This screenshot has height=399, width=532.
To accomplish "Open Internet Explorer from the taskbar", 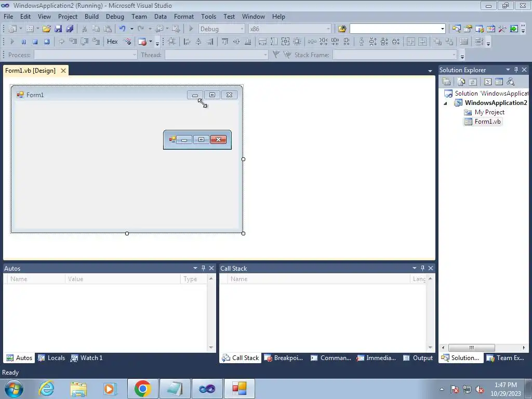I will pos(46,389).
